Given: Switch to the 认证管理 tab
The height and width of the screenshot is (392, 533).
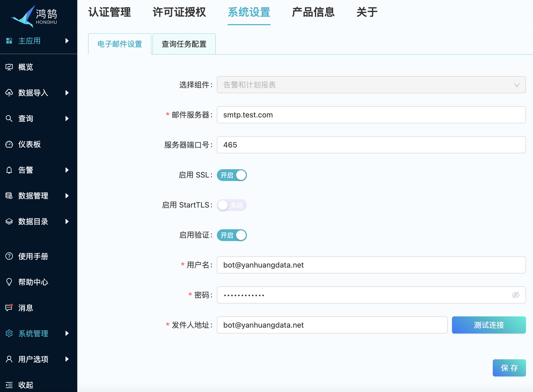Looking at the screenshot, I should 109,12.
